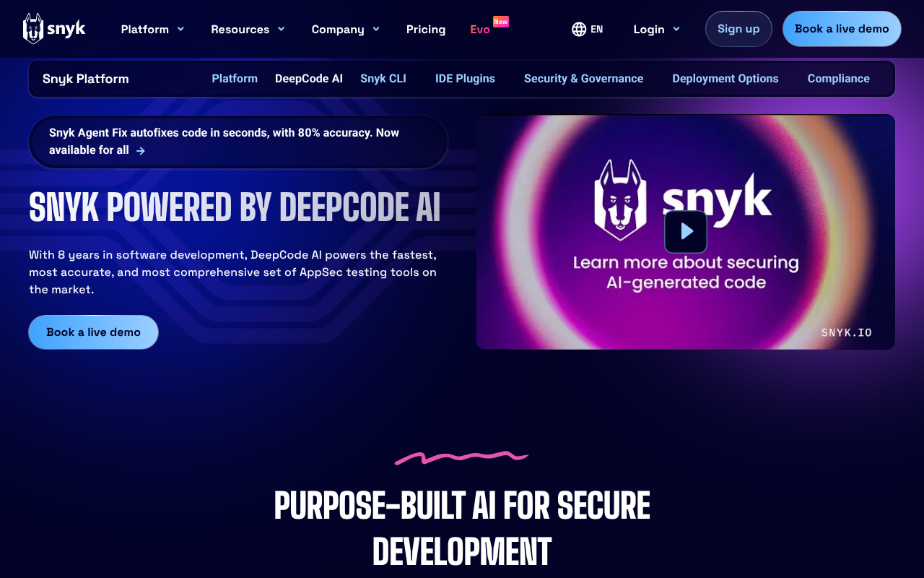Image resolution: width=924 pixels, height=578 pixels.
Task: Open the Login dropdown
Action: (x=656, y=29)
